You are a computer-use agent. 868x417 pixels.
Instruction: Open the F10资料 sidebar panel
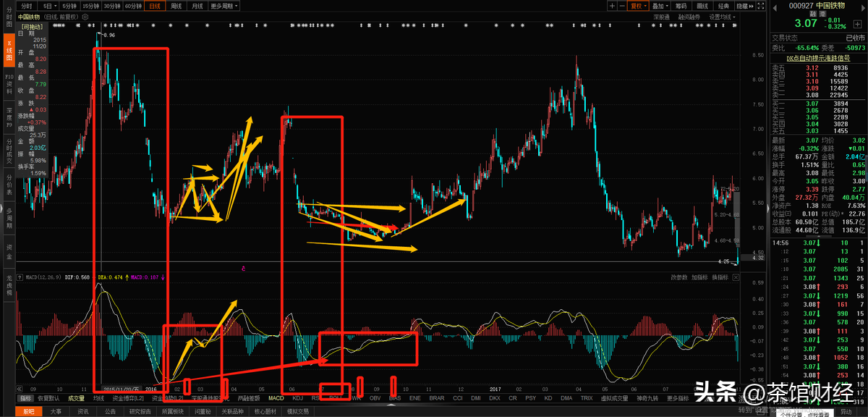pos(8,83)
